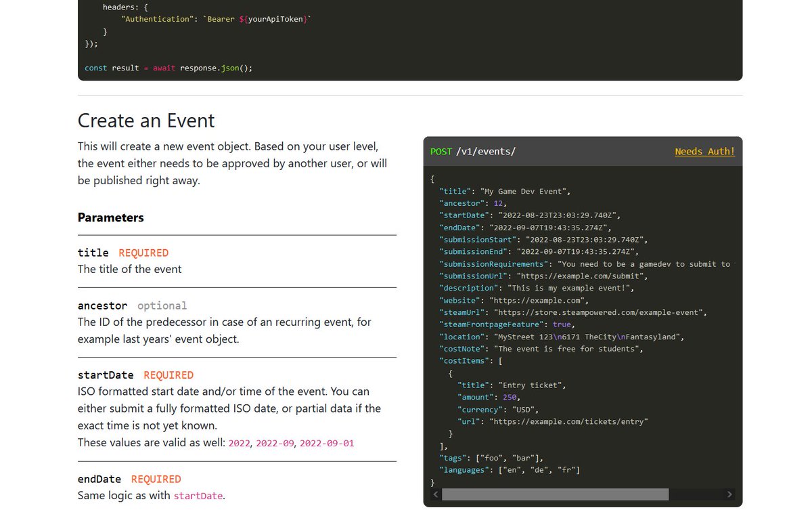The width and height of the screenshot is (812, 510).
Task: Click the "/v1/events/" endpoint path
Action: [x=486, y=151]
